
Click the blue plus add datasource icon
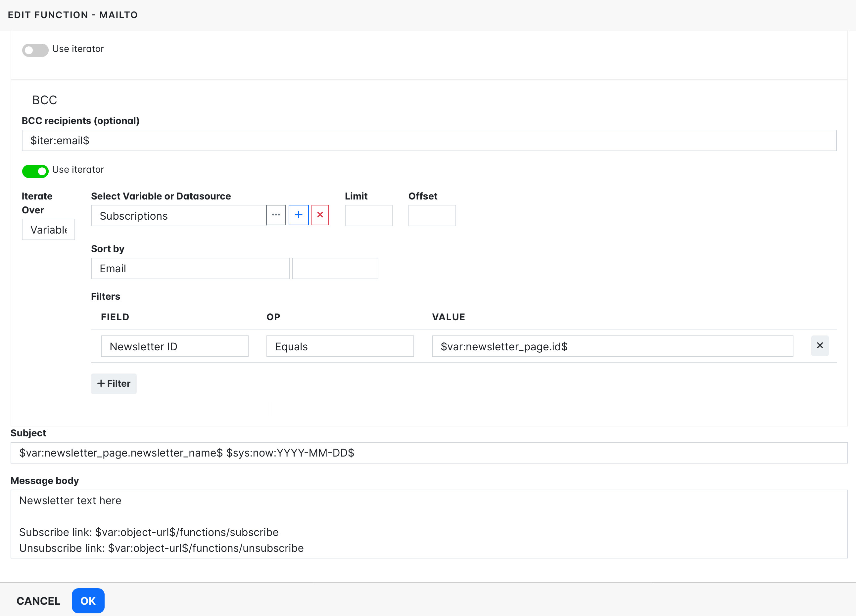(299, 215)
